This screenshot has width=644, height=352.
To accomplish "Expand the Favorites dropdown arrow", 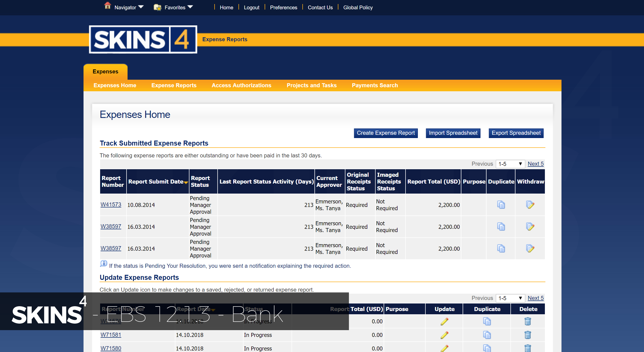I will click(190, 7).
